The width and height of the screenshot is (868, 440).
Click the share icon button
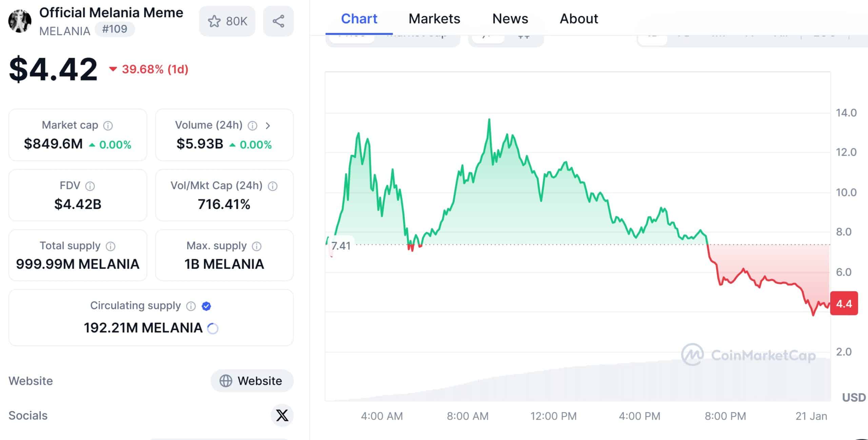(x=278, y=21)
